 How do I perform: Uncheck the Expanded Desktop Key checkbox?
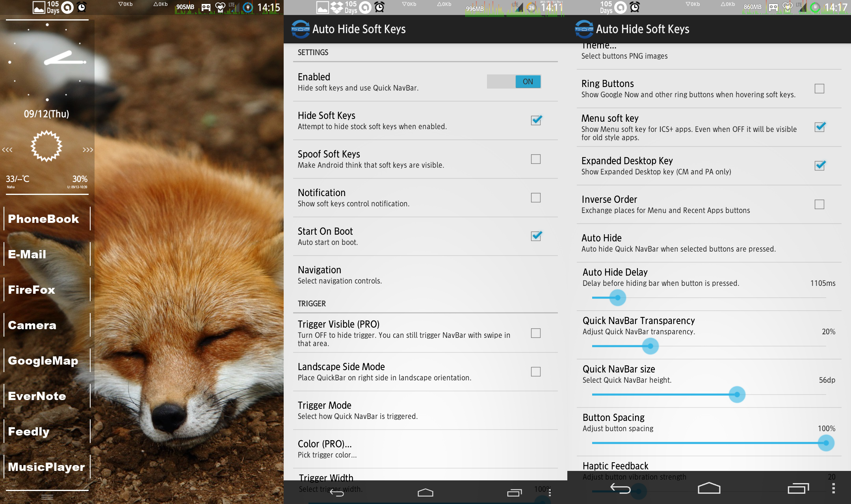(x=819, y=166)
